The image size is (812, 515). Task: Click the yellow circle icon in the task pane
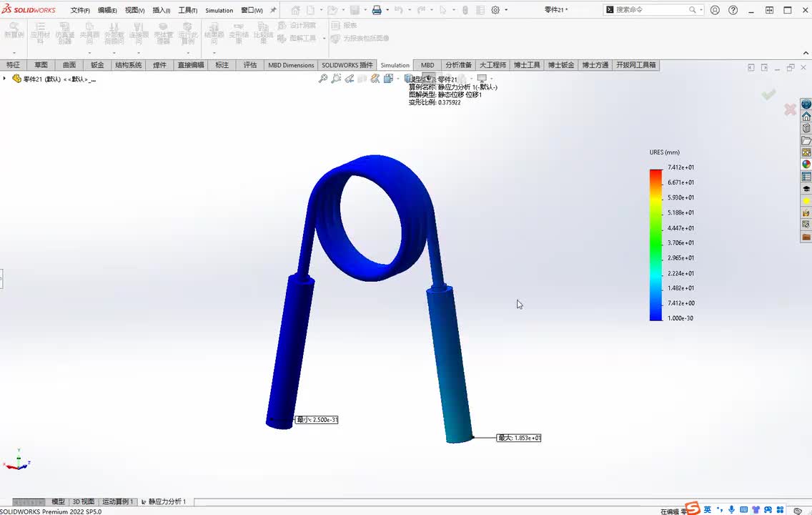pos(806,200)
